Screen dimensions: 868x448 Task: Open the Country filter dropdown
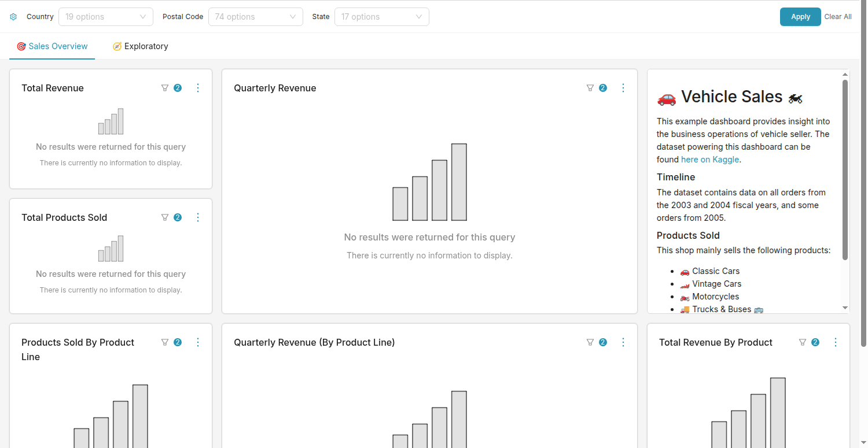pos(106,17)
